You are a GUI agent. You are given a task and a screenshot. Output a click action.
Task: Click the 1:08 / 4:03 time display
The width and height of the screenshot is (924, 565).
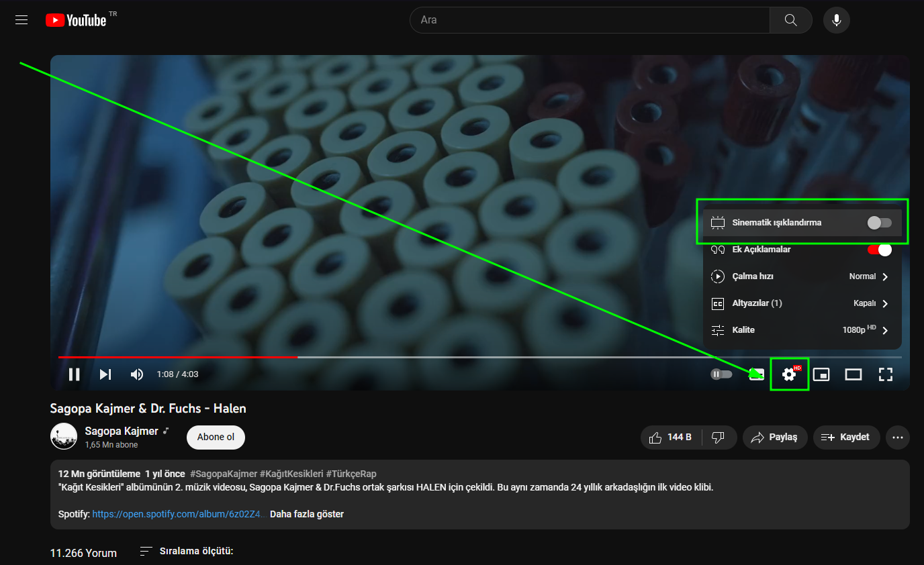point(177,374)
